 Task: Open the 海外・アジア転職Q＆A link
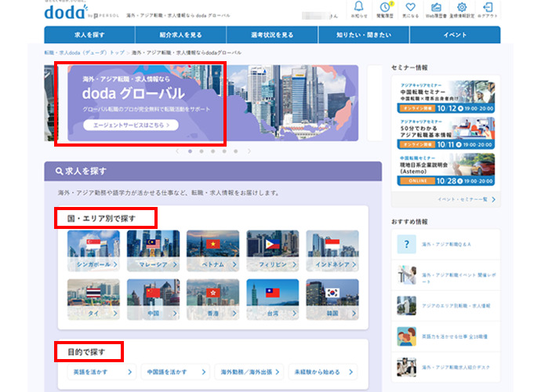[x=446, y=245]
